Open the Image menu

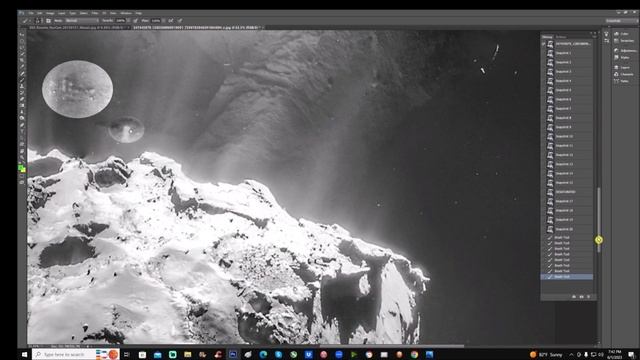50,13
